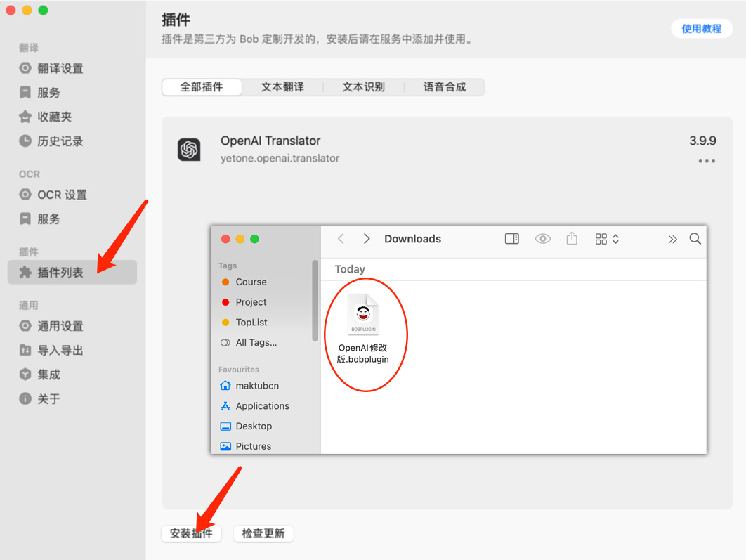Click the 安装插件 button
This screenshot has width=746, height=560.
pos(191,533)
